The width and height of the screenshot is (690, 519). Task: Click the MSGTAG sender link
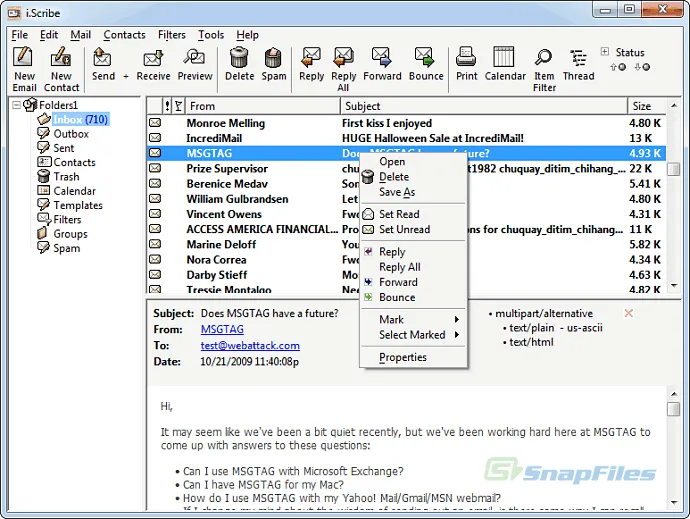point(222,329)
